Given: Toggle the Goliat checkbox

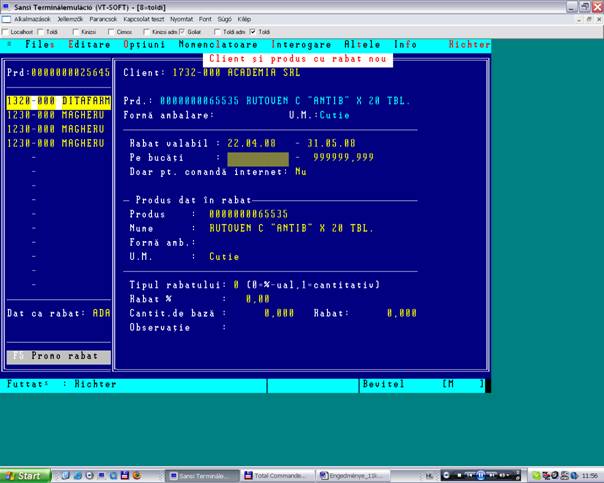Looking at the screenshot, I should tap(181, 32).
